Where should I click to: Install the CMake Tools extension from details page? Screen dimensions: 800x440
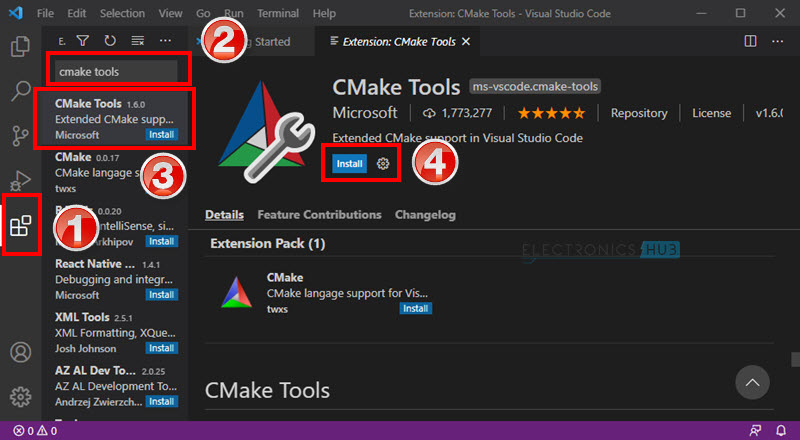[349, 163]
